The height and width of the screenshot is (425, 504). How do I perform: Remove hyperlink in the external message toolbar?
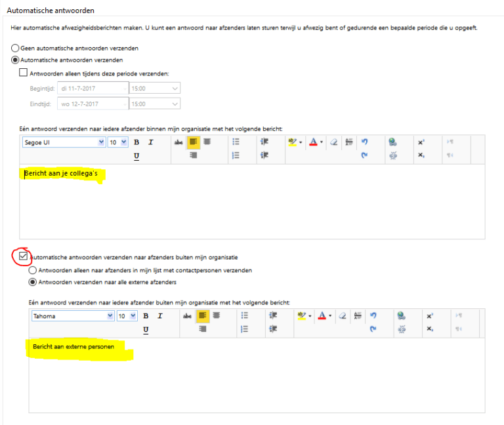(x=402, y=329)
